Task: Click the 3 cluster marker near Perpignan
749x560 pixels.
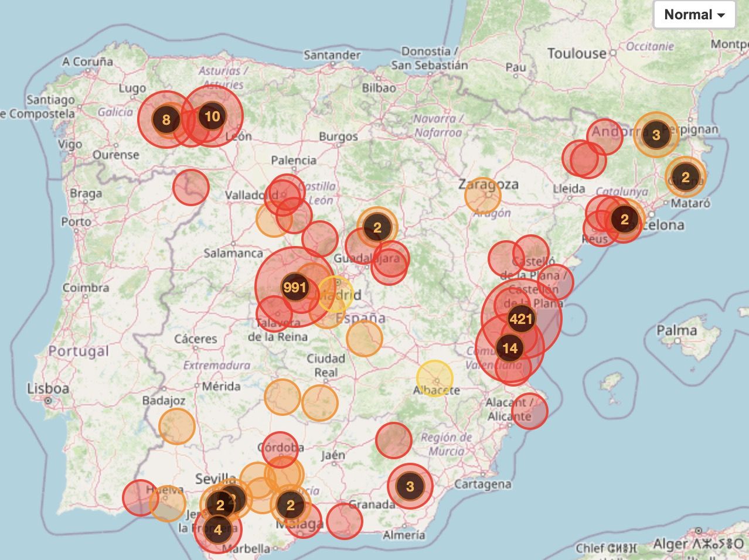Action: (x=656, y=135)
